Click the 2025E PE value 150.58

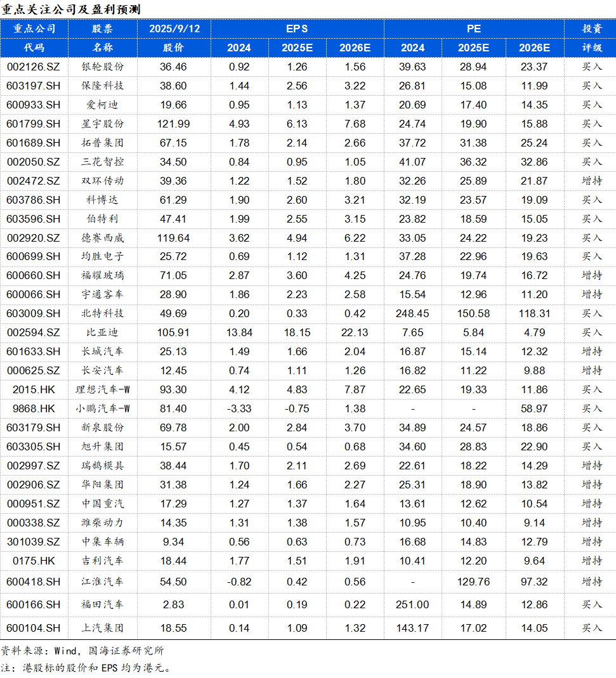point(473,314)
